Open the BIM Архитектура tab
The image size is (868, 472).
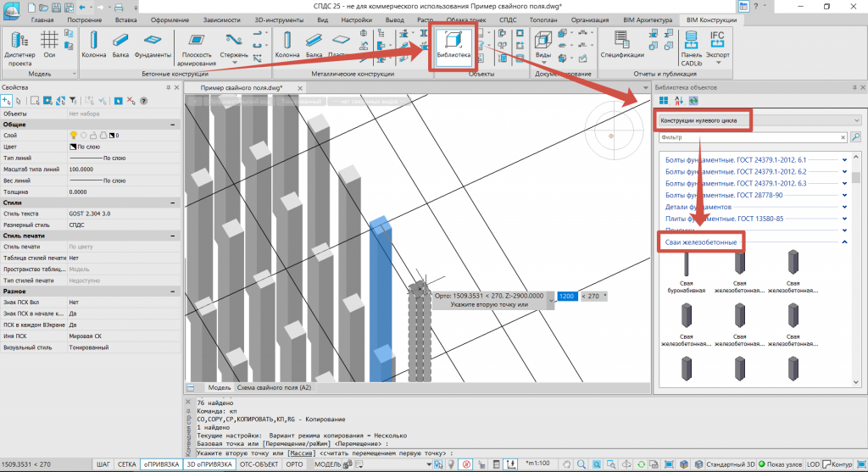[x=647, y=20]
